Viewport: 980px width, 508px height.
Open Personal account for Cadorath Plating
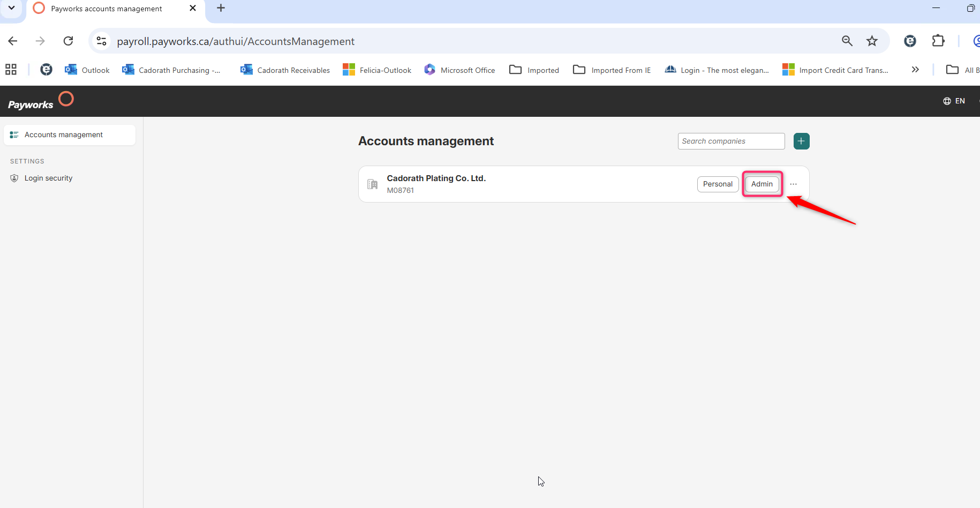tap(718, 184)
